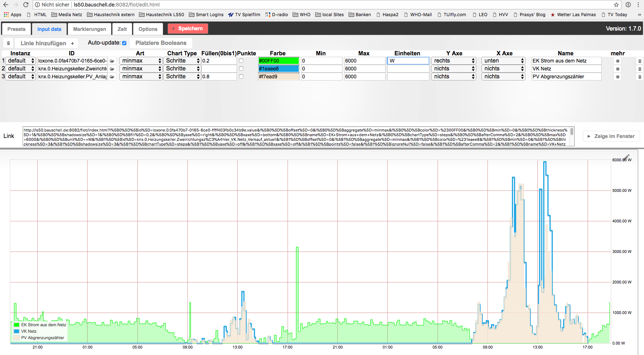Viewport: 644px width, 355px height.
Task: Open the D-radio bookmark
Action: tap(277, 15)
